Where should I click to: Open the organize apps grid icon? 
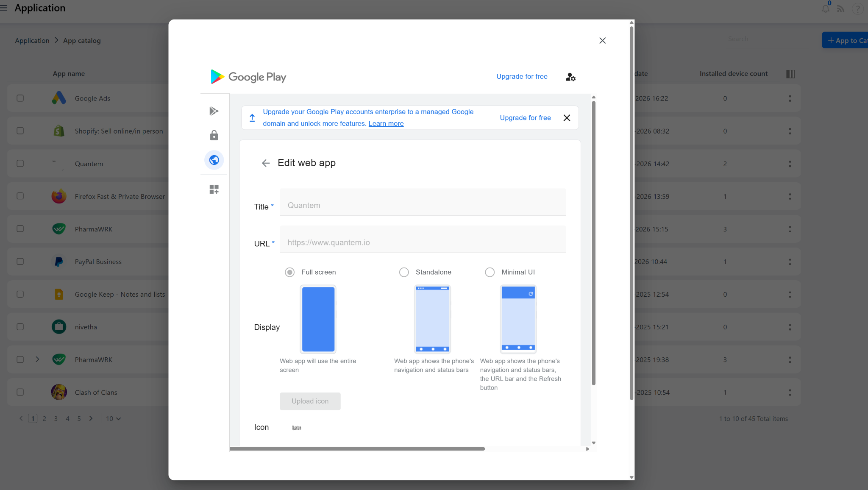tap(214, 189)
